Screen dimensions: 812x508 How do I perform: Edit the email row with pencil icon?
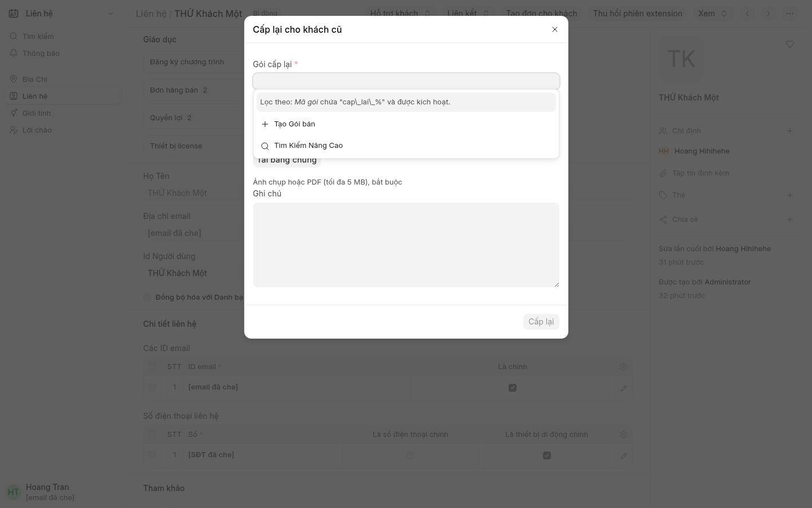pyautogui.click(x=624, y=388)
